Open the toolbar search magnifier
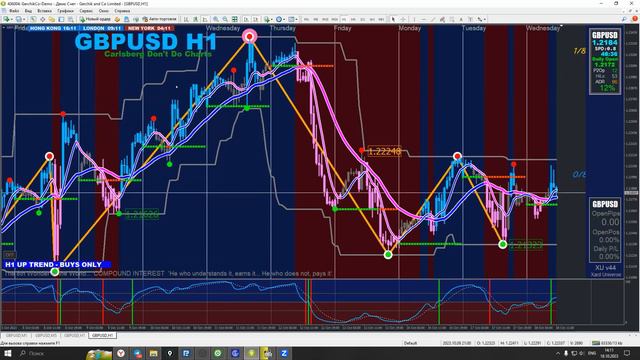 pos(624,19)
